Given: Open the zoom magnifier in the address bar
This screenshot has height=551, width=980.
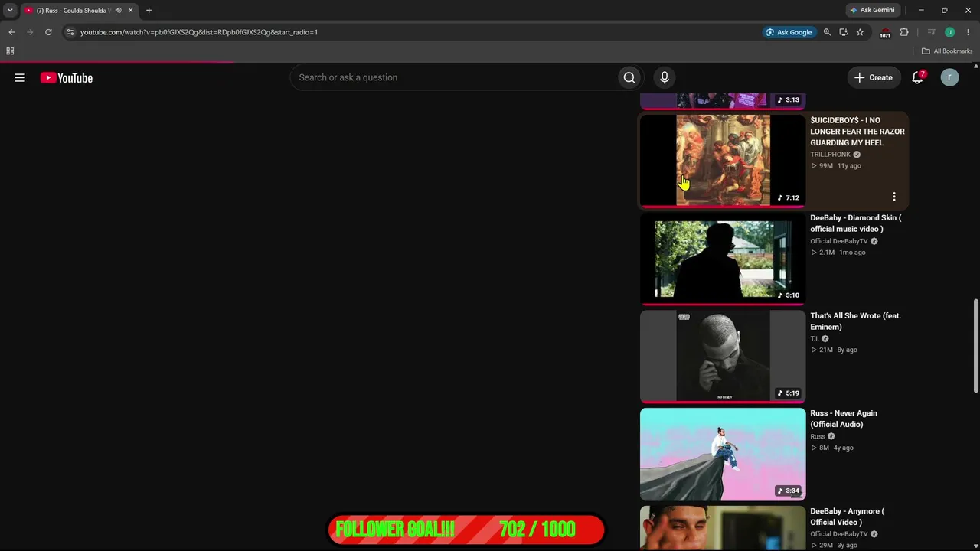Looking at the screenshot, I should pyautogui.click(x=827, y=32).
